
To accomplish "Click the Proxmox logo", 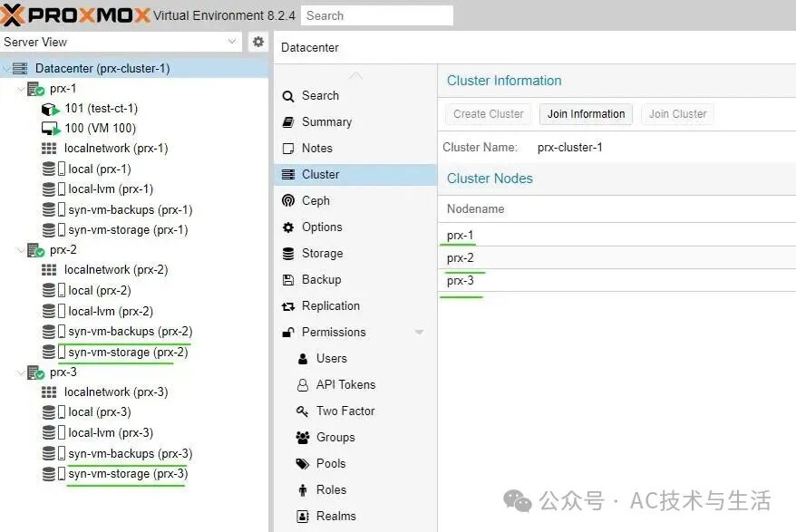I will [74, 15].
